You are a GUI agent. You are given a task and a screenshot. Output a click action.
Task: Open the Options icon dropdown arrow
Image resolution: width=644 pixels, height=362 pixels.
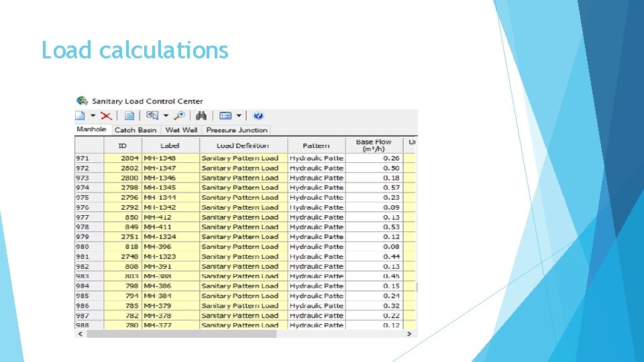(x=239, y=116)
